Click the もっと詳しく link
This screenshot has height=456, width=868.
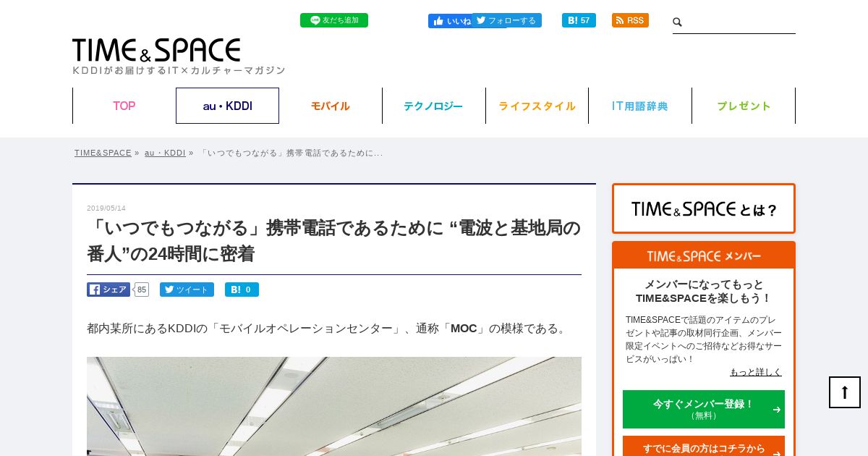(x=756, y=372)
